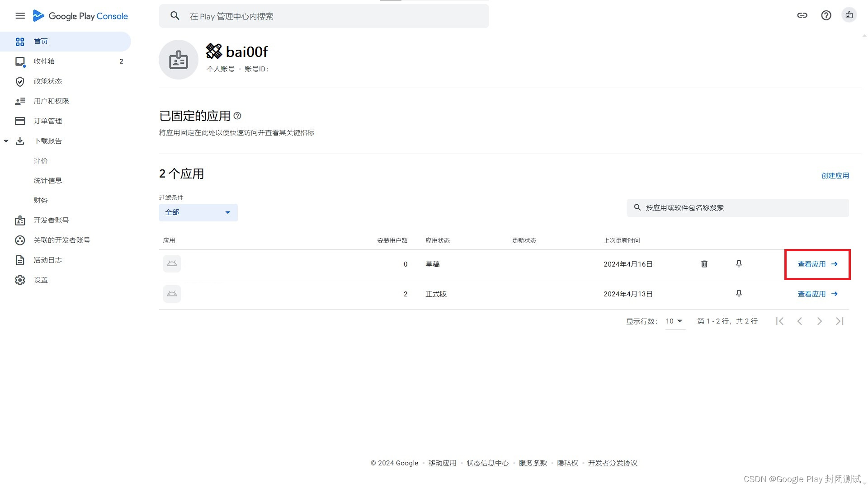Click the 创建应用 link
This screenshot has height=488, width=868.
[x=835, y=176]
